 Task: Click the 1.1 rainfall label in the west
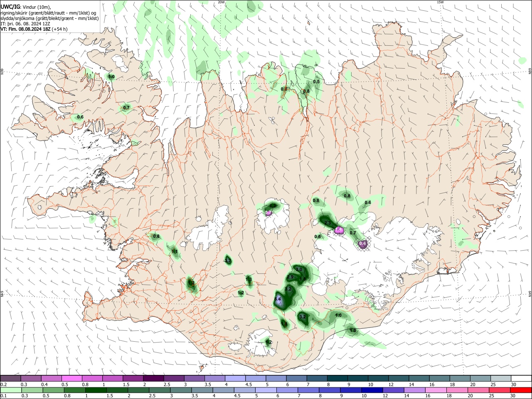[x=175, y=251]
